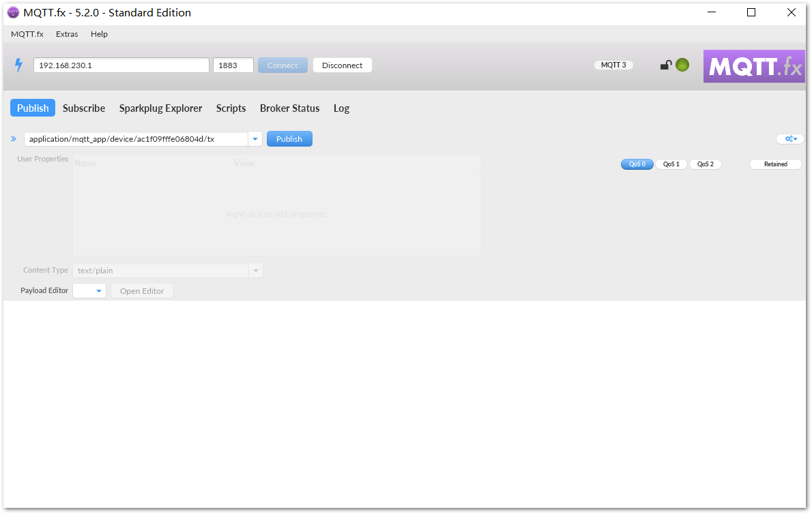Image resolution: width=812 pixels, height=514 pixels.
Task: Switch to the Log tab
Action: [x=341, y=108]
